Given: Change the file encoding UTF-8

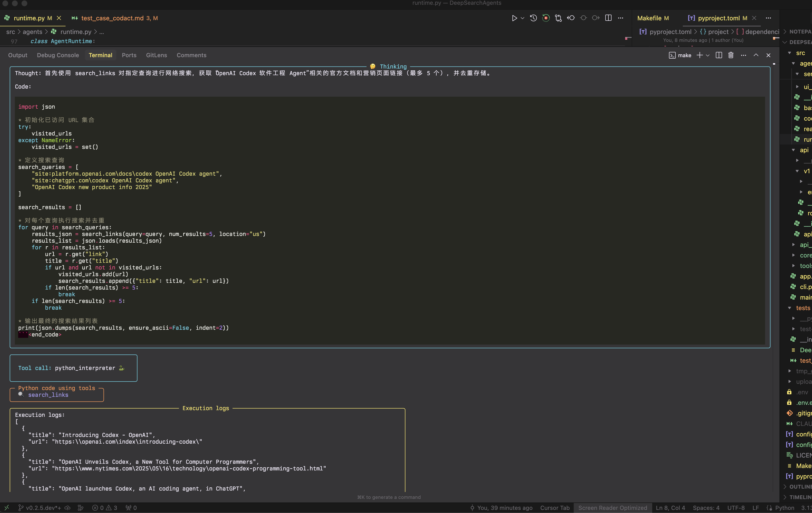Looking at the screenshot, I should [736, 507].
